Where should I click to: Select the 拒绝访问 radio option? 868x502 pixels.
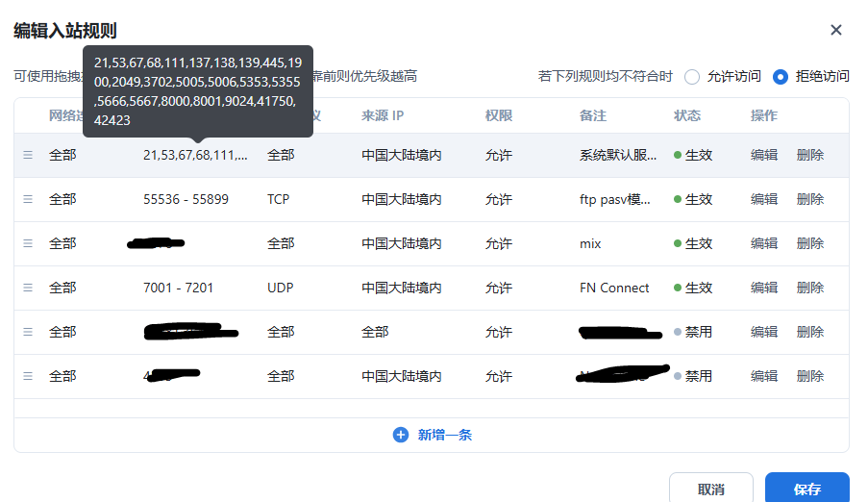(x=780, y=77)
